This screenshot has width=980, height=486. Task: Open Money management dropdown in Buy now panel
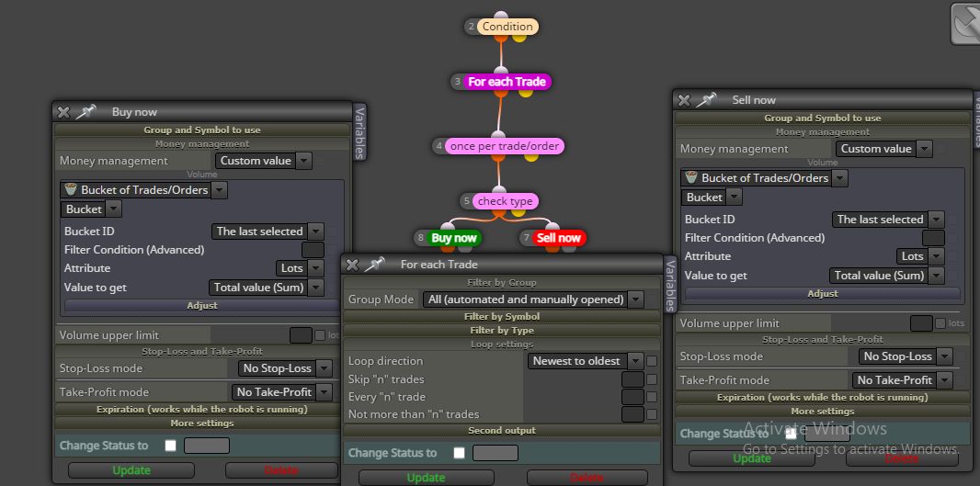pos(263,161)
